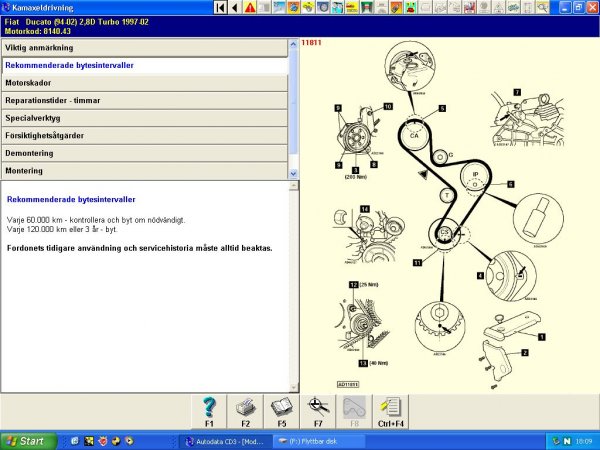Click the red warning triangle toolbar icon
600x450 pixels.
point(250,8)
